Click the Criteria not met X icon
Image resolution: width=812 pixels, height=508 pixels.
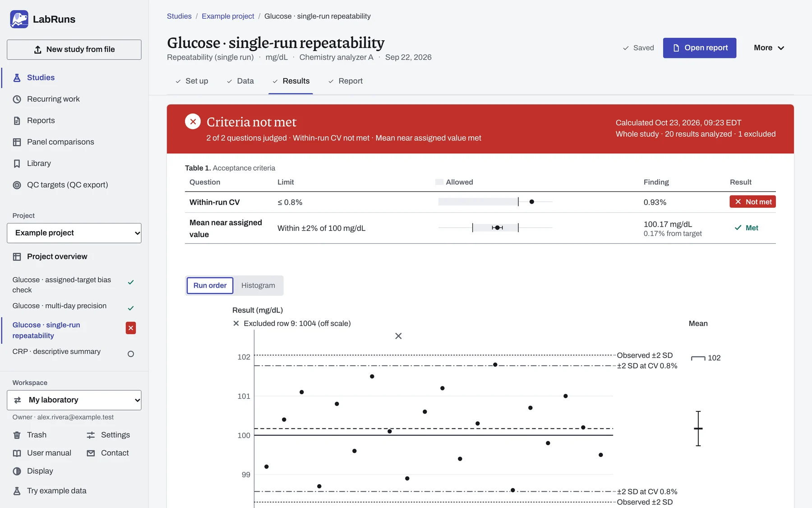193,121
